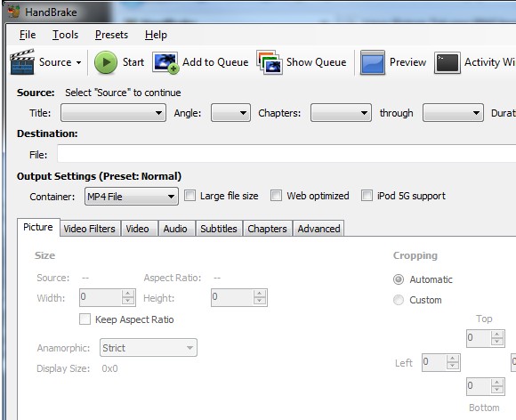Viewport: 516px width, 420px height.
Task: Click the Show Queue label
Action: point(316,62)
